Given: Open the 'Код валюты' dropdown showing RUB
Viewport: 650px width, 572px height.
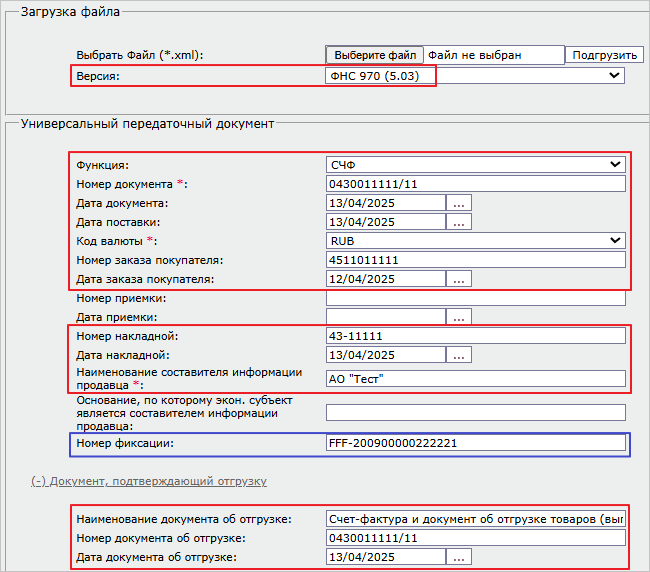Looking at the screenshot, I should (x=475, y=240).
